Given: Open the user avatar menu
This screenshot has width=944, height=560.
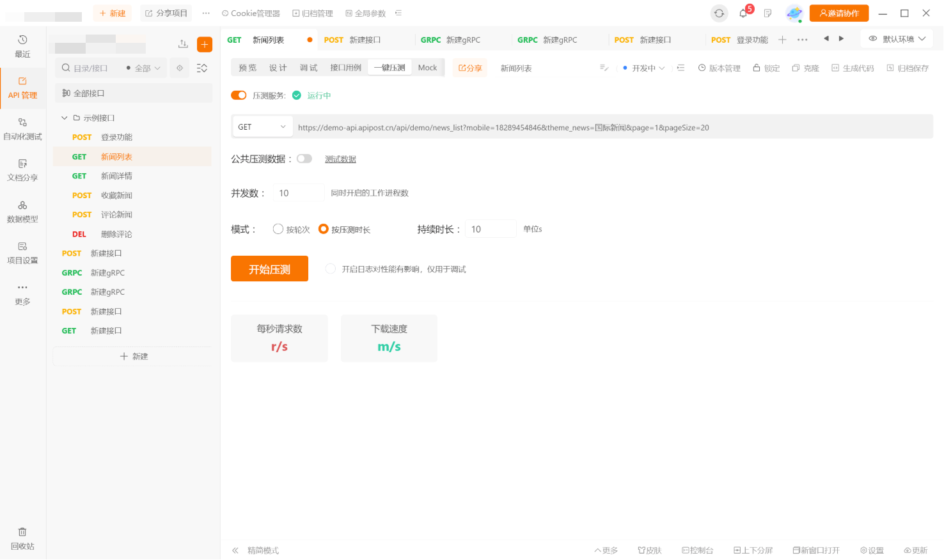Looking at the screenshot, I should 794,13.
